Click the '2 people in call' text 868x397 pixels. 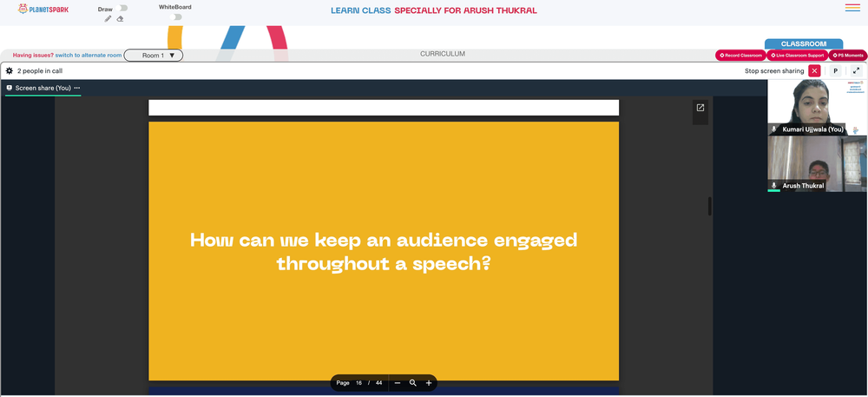coord(40,71)
